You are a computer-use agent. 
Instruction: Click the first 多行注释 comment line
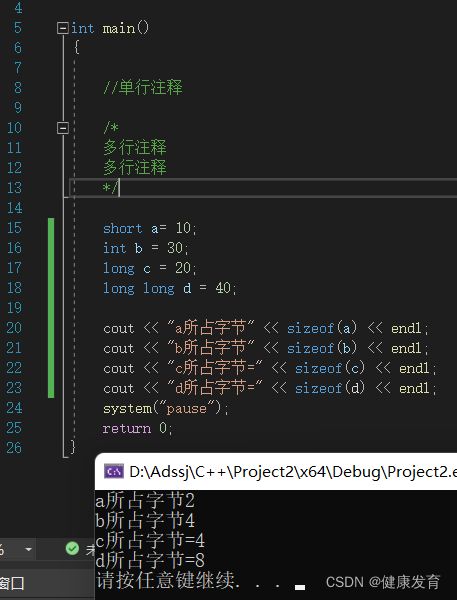click(x=135, y=147)
